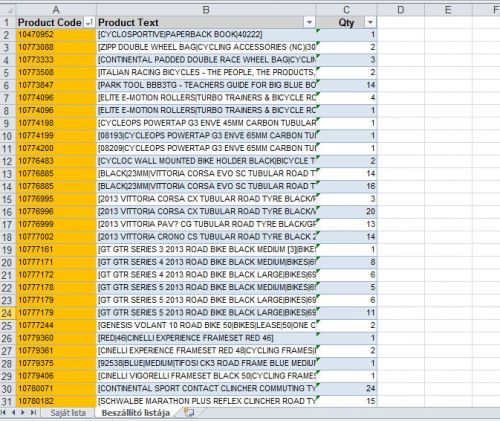This screenshot has height=421, width=500.
Task: Click the next-sheet navigation arrow
Action: 23,413
